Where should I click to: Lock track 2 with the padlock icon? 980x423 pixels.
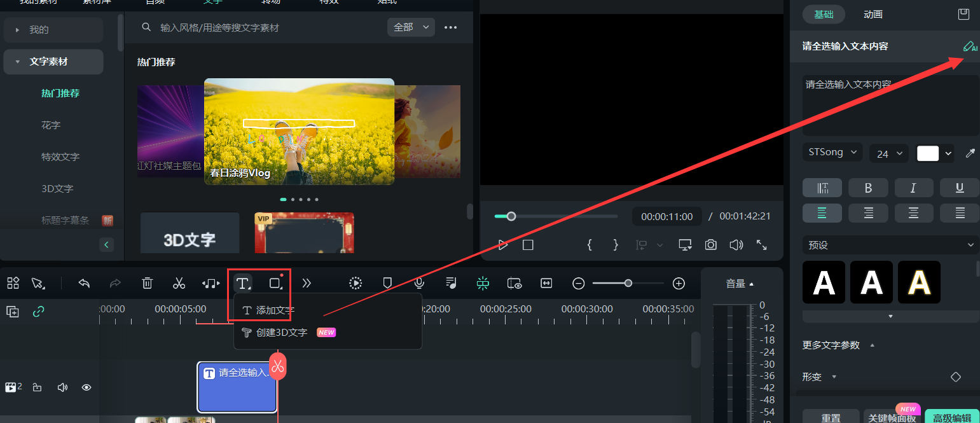click(x=37, y=387)
